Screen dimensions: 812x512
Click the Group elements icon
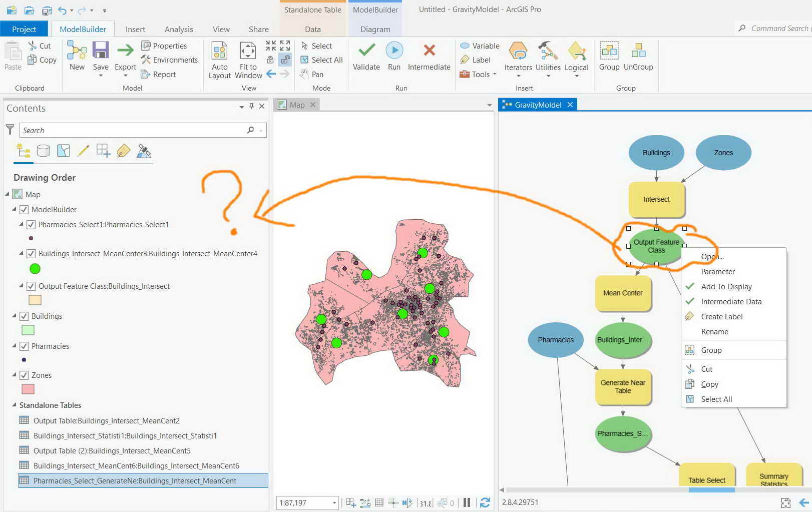pyautogui.click(x=609, y=51)
